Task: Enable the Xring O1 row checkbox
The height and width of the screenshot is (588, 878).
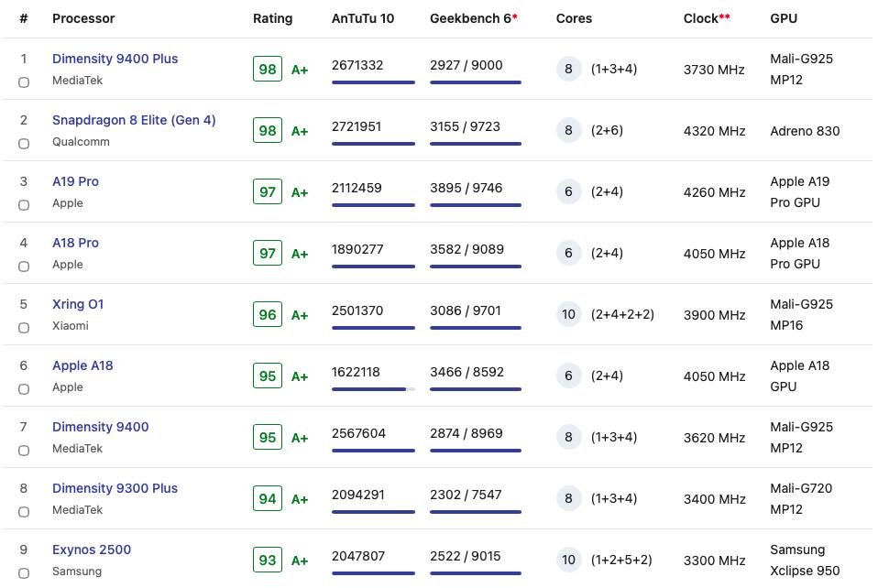Action: point(24,328)
